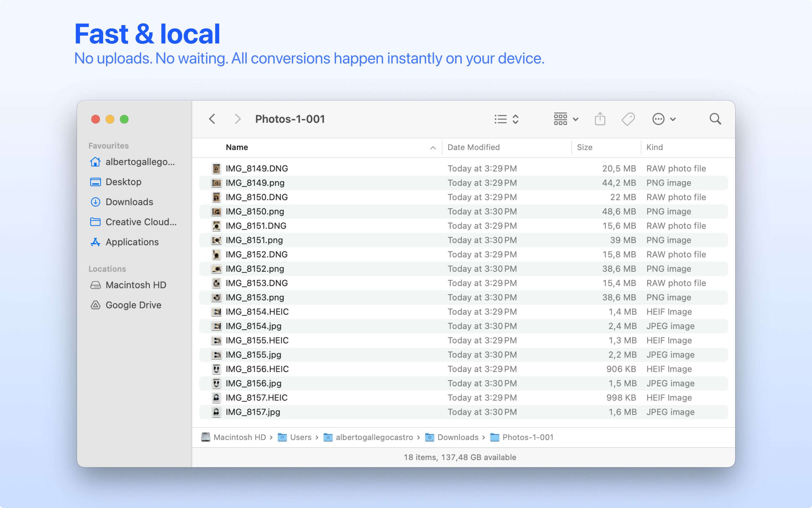812x508 pixels.
Task: Select the file IMG_8157.jpg
Action: [464, 412]
